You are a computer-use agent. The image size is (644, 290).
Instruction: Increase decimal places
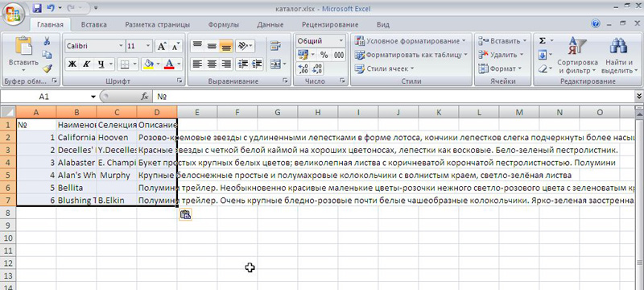pos(303,68)
